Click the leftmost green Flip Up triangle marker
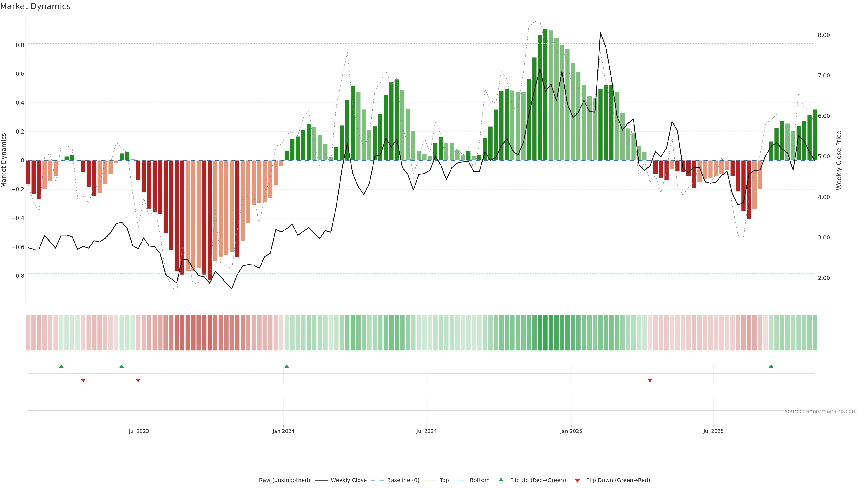This screenshot has height=488, width=868. coord(61,366)
